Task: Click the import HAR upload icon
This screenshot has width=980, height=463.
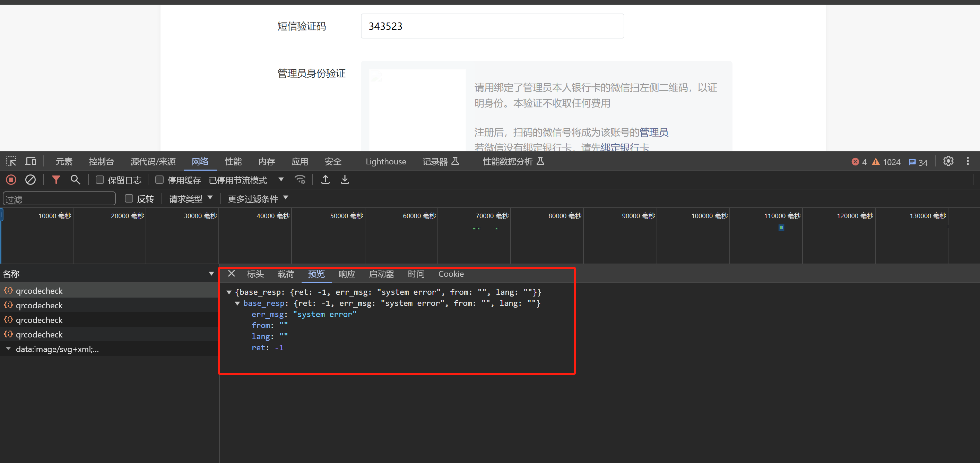Action: click(325, 180)
